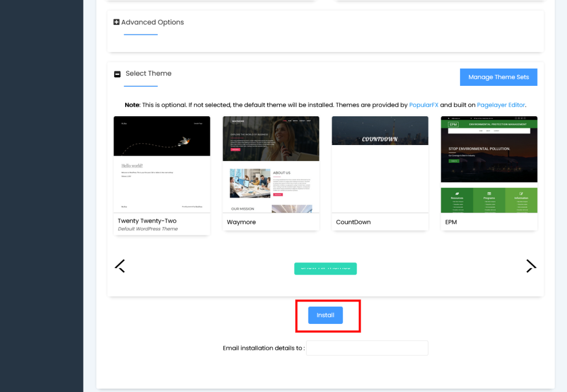Collapse the Select Theme section heading
This screenshot has width=567, height=392.
pos(148,74)
